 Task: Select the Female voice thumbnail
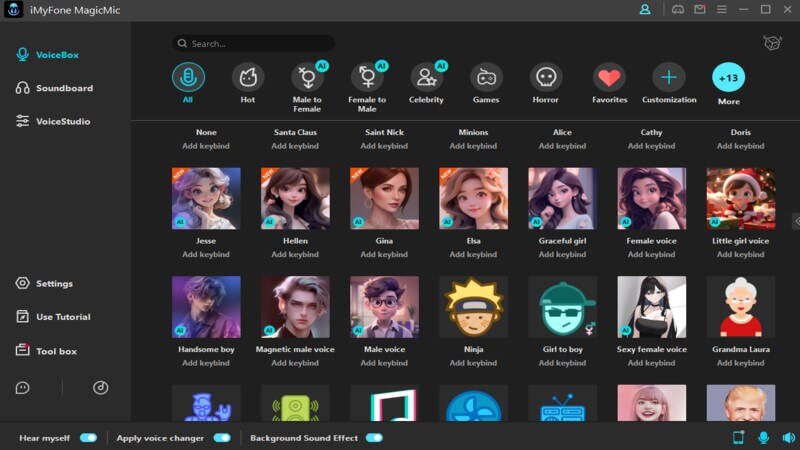tap(652, 198)
